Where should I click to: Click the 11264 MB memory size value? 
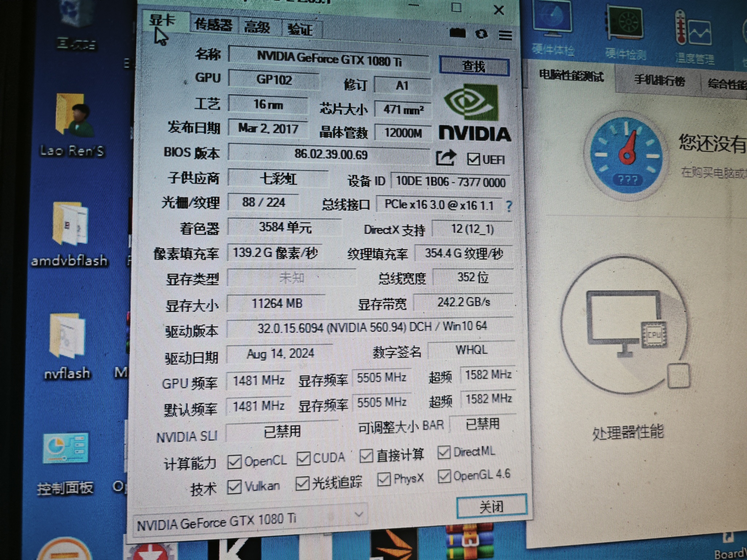coord(276,303)
